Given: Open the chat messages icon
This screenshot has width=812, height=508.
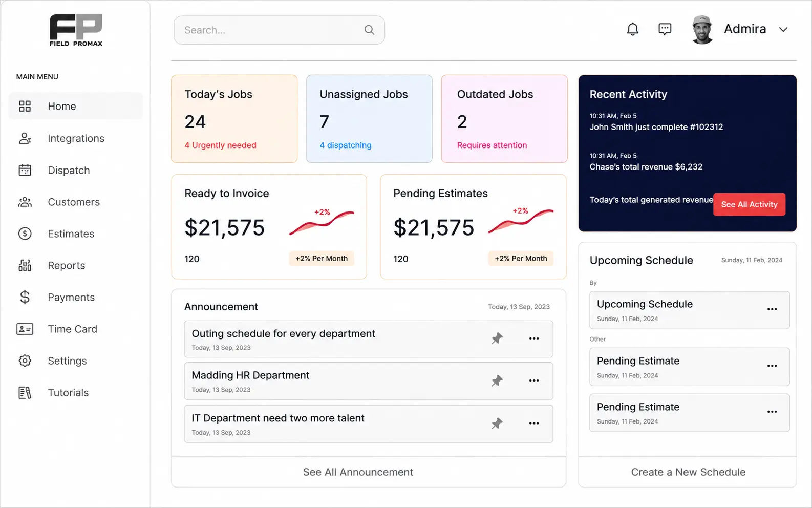Looking at the screenshot, I should coord(665,29).
